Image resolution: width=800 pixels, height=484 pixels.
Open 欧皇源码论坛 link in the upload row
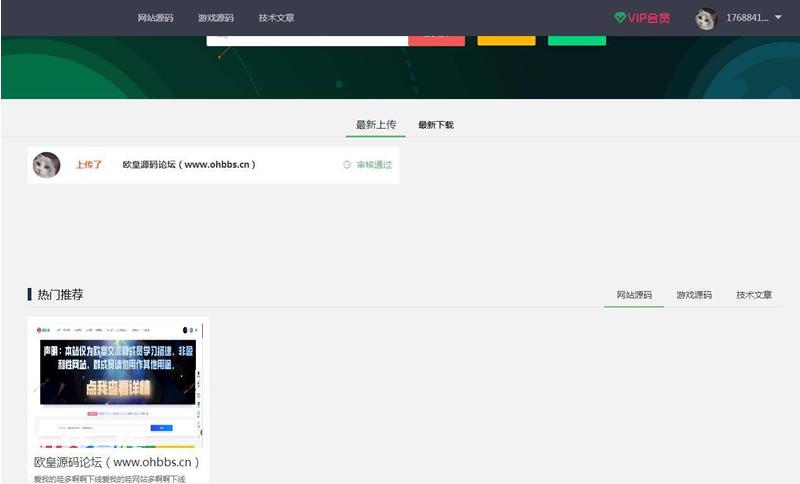[189, 165]
